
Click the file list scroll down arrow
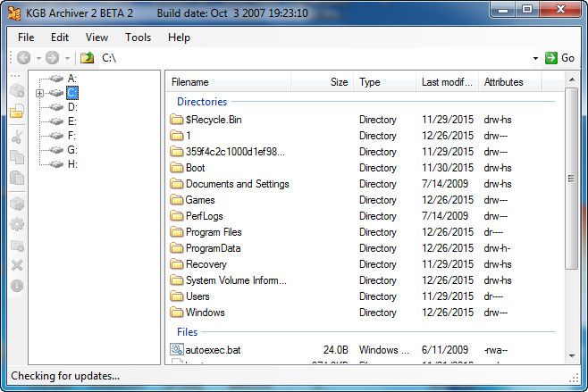pos(572,356)
